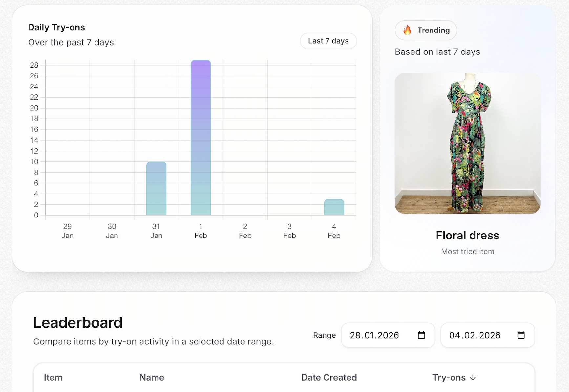Click inside the 28.01.2026 range input

374,335
